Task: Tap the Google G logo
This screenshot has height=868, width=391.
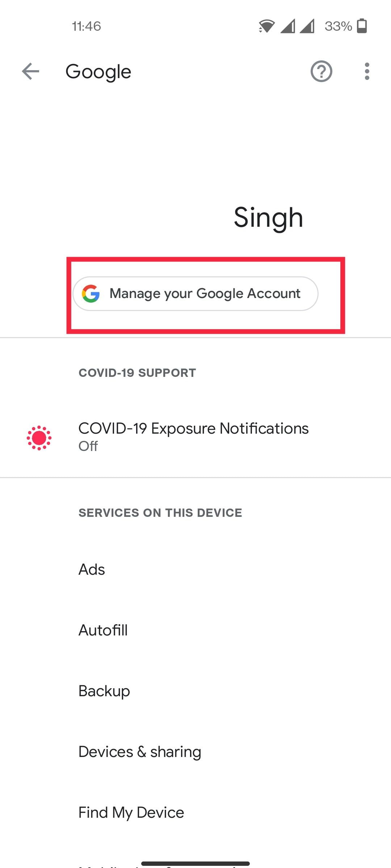Action: click(91, 293)
